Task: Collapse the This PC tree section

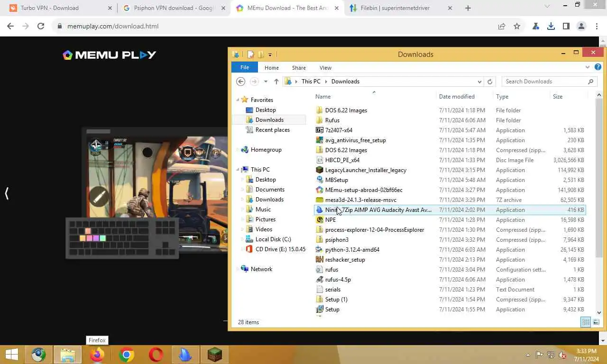Action: (x=238, y=170)
